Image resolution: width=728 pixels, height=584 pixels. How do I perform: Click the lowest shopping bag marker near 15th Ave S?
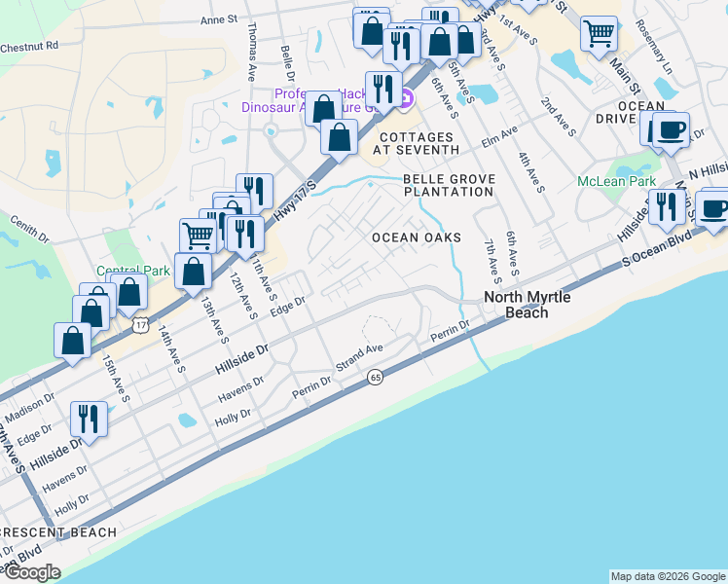tap(73, 345)
